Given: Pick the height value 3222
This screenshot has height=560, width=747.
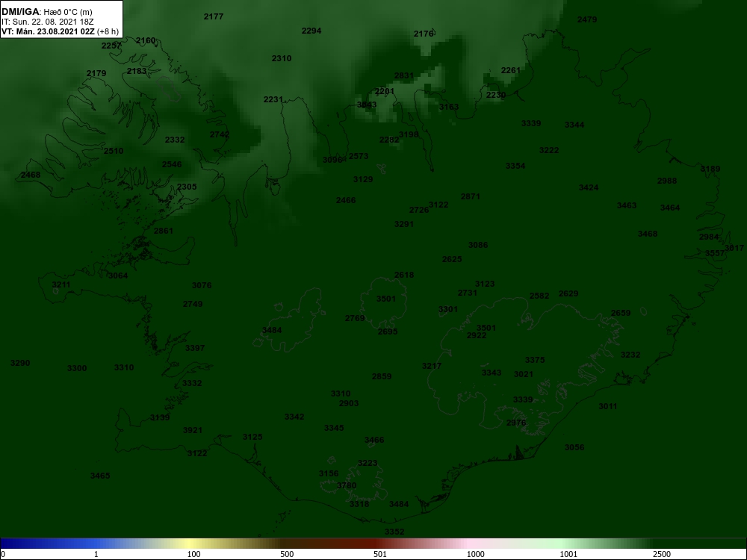Looking at the screenshot, I should coord(549,151).
